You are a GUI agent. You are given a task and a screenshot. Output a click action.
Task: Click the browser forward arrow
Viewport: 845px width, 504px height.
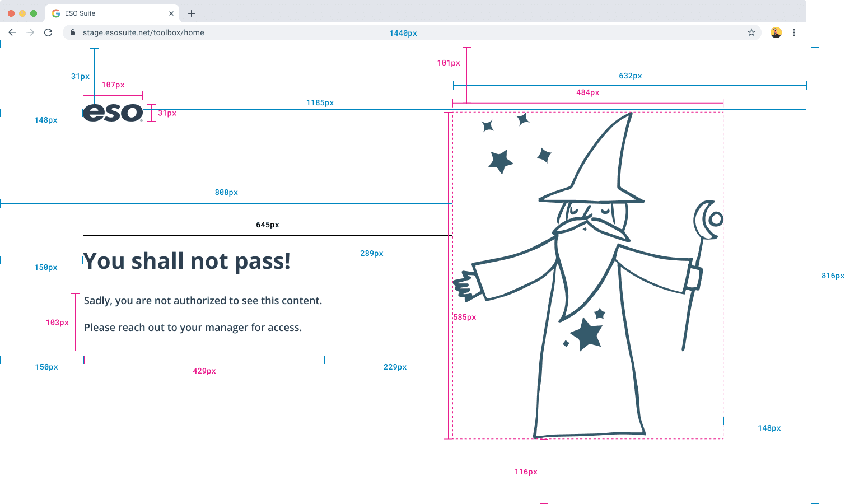pos(30,32)
